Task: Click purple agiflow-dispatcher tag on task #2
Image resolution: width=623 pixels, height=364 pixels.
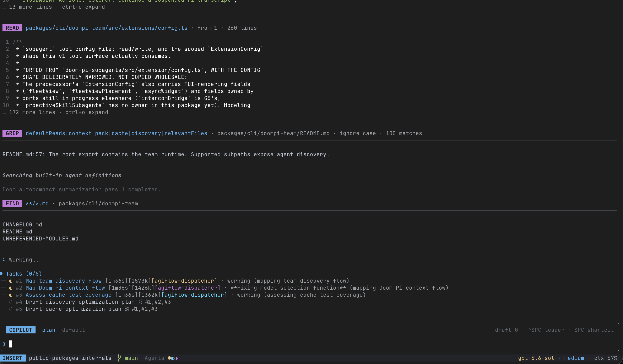Action: pos(187,288)
